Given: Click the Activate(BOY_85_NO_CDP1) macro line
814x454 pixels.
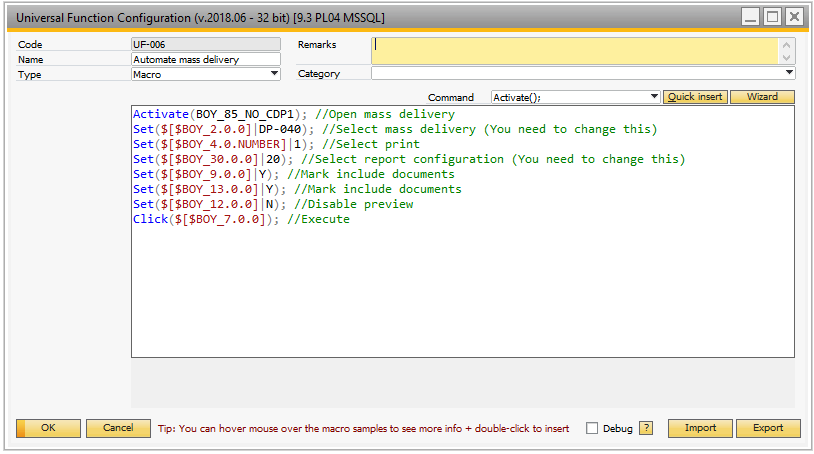Looking at the screenshot, I should click(294, 114).
